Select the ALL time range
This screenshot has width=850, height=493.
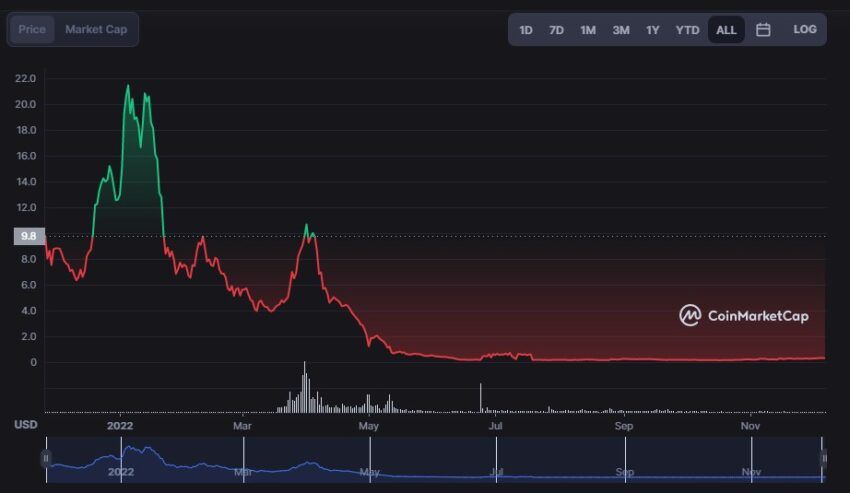tap(726, 30)
